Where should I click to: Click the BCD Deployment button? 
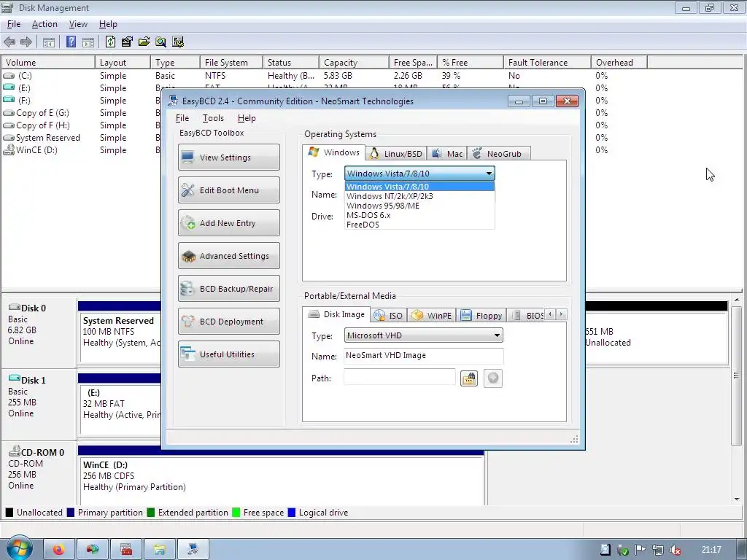pos(228,322)
